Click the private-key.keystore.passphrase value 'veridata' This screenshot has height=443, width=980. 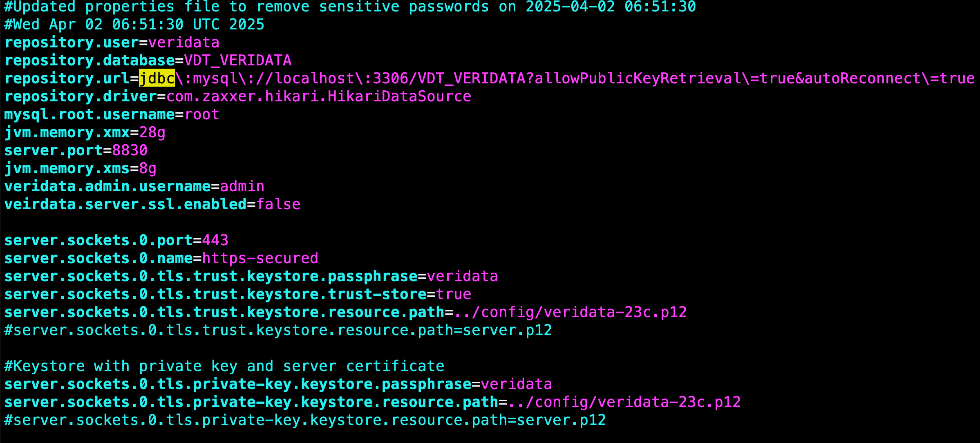coord(517,384)
